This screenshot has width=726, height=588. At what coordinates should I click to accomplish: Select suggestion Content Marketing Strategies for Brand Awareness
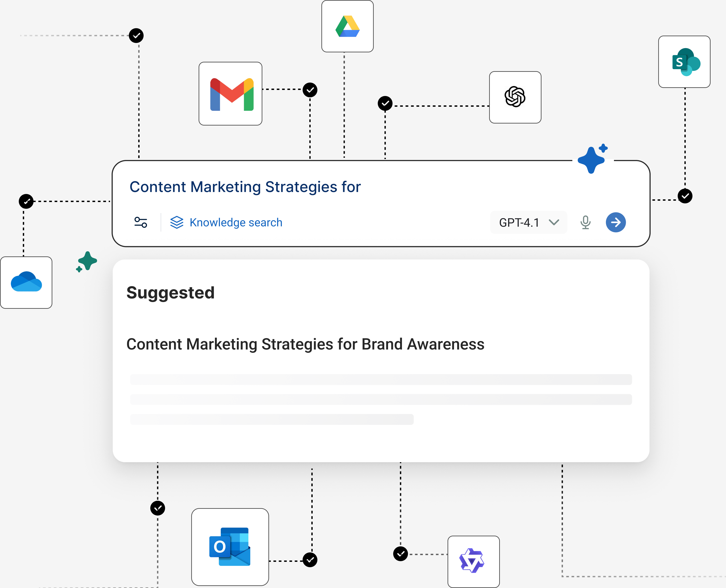[305, 344]
